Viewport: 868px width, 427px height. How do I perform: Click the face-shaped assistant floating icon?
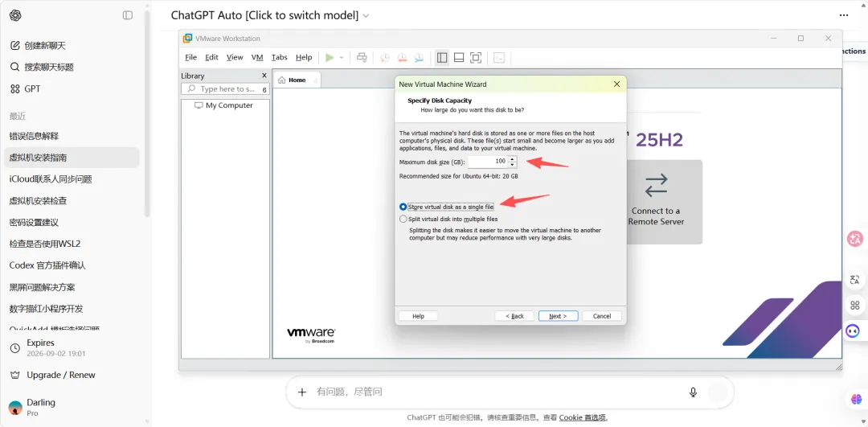[x=854, y=331]
